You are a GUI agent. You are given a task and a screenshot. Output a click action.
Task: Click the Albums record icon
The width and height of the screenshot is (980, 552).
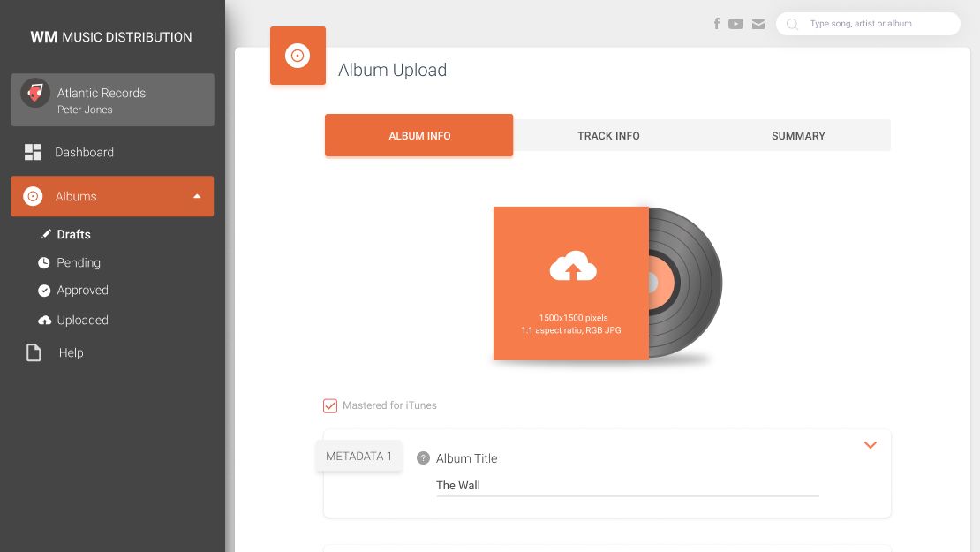click(33, 196)
